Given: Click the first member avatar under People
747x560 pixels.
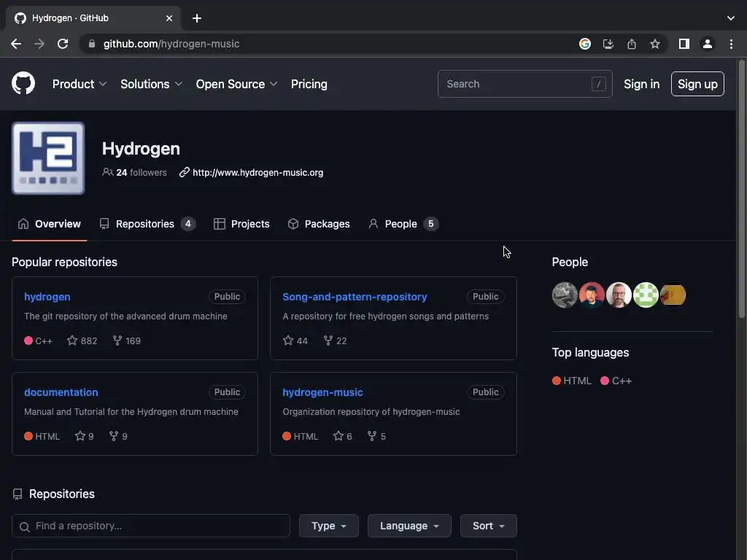Looking at the screenshot, I should click(x=565, y=295).
